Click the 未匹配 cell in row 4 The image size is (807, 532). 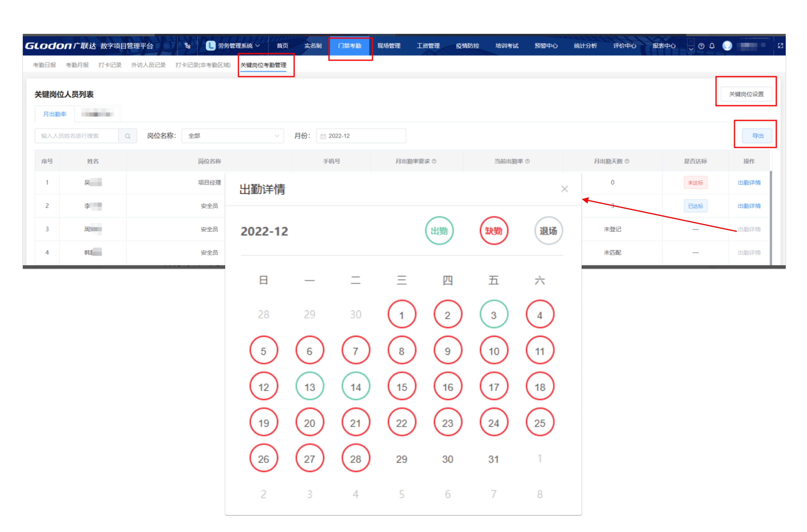pos(612,253)
